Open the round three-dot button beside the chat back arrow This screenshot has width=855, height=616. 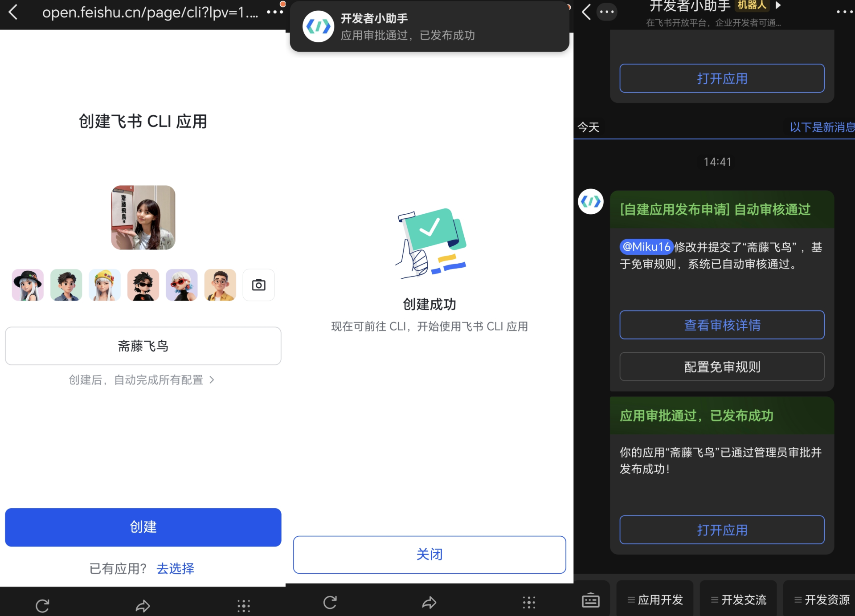tap(607, 12)
